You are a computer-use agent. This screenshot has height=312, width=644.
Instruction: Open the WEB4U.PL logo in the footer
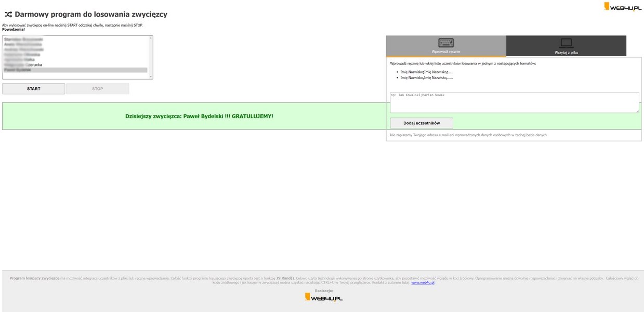(323, 297)
